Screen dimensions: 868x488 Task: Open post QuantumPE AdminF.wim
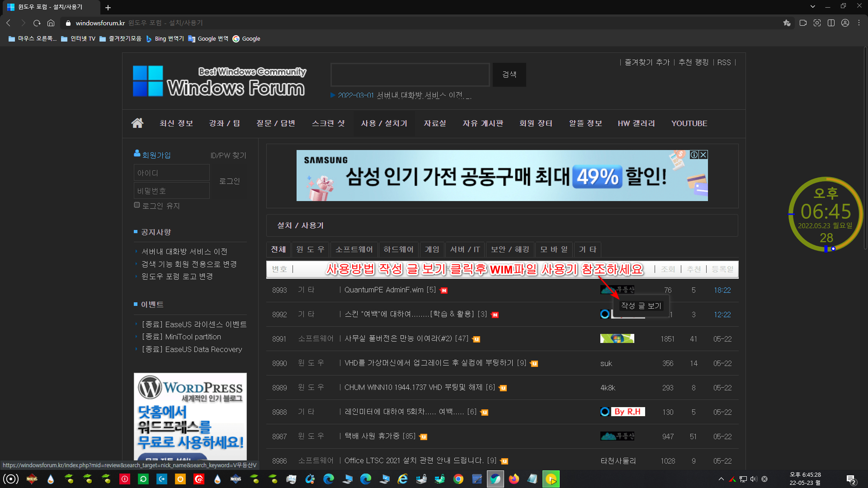pos(384,290)
